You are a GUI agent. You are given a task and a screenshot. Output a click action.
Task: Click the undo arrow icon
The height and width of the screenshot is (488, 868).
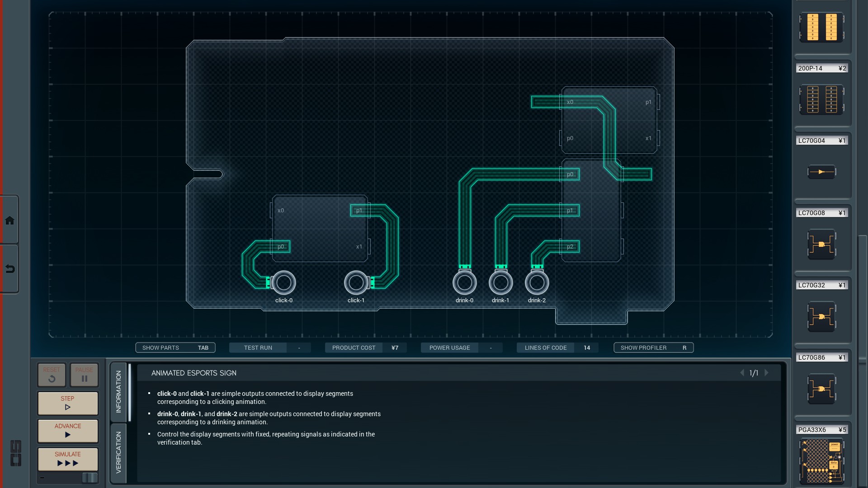9,269
